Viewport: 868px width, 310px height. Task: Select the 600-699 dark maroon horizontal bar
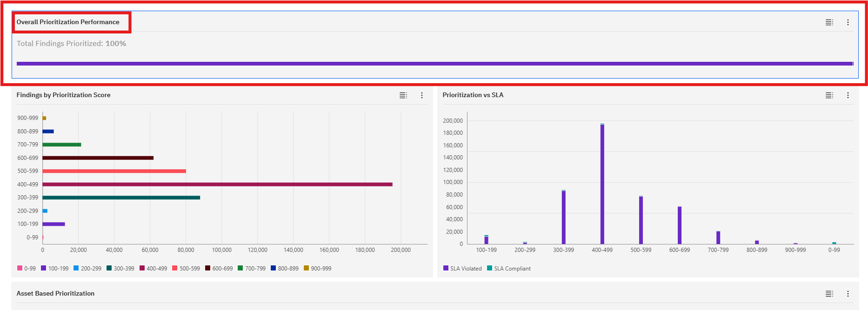point(98,158)
